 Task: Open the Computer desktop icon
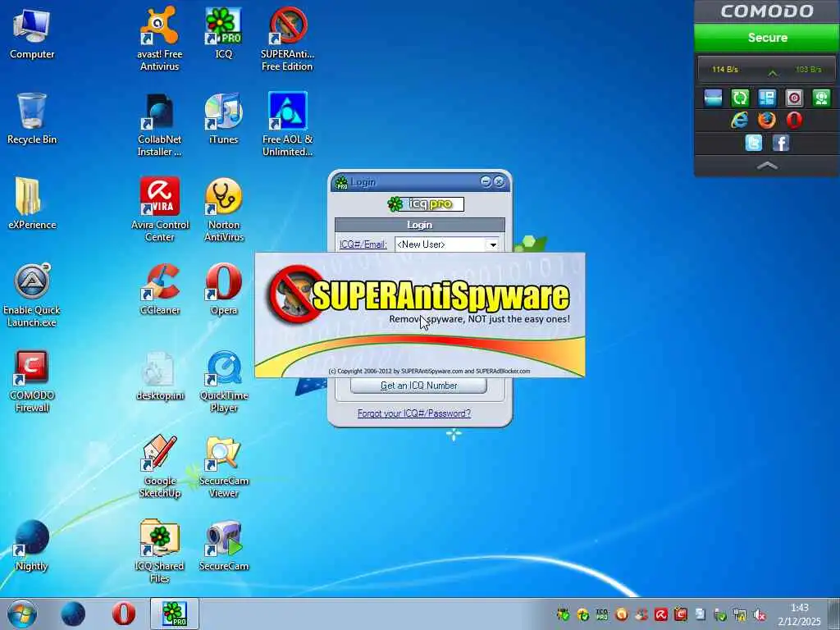(32, 33)
